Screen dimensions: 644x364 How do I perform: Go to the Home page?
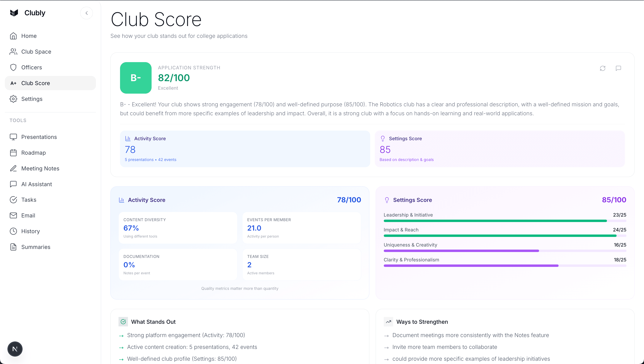pos(29,36)
